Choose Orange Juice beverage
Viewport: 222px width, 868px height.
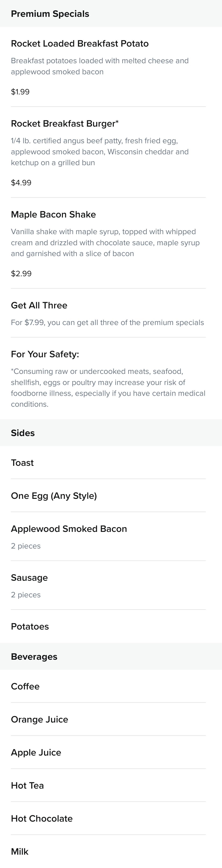(108, 719)
